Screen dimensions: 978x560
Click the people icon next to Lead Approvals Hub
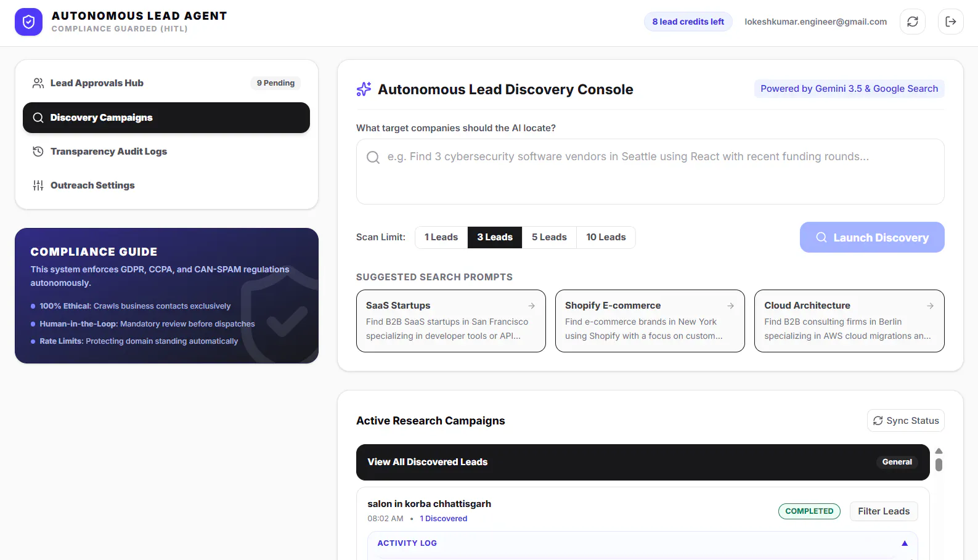tap(38, 83)
